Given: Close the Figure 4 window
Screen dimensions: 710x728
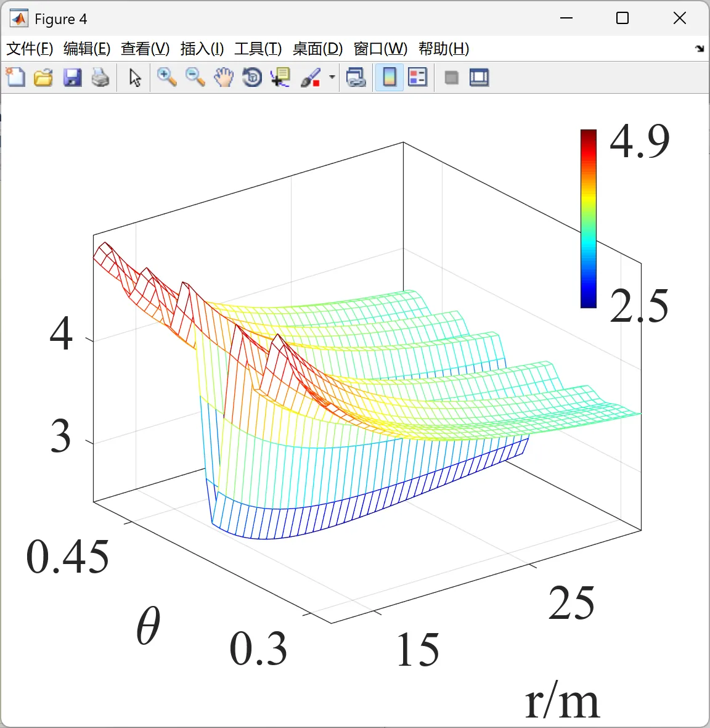Looking at the screenshot, I should (x=679, y=18).
